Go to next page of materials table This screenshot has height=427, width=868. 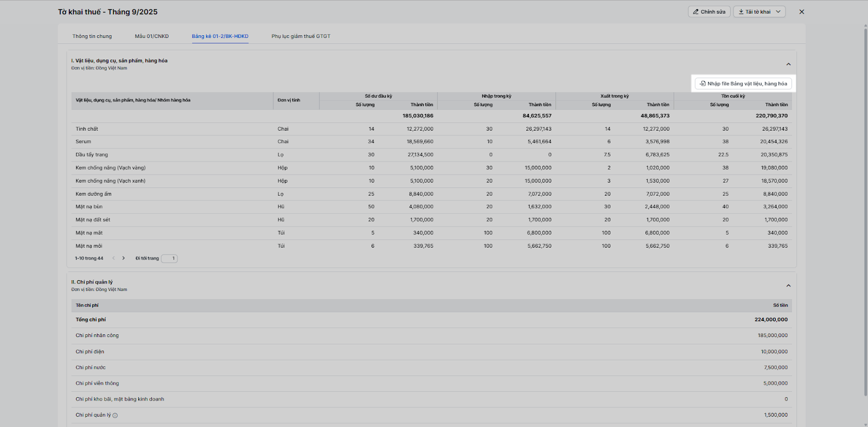point(124,258)
